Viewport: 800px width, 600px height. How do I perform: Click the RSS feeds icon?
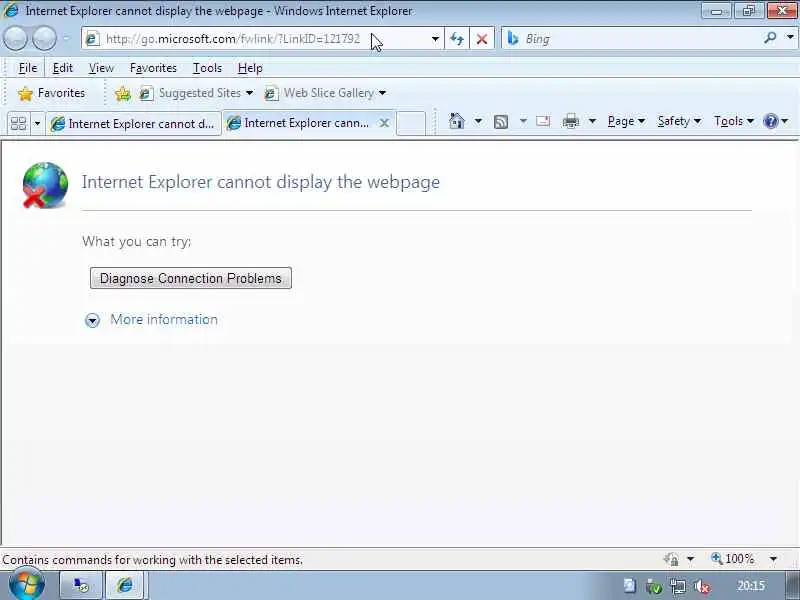click(x=501, y=121)
